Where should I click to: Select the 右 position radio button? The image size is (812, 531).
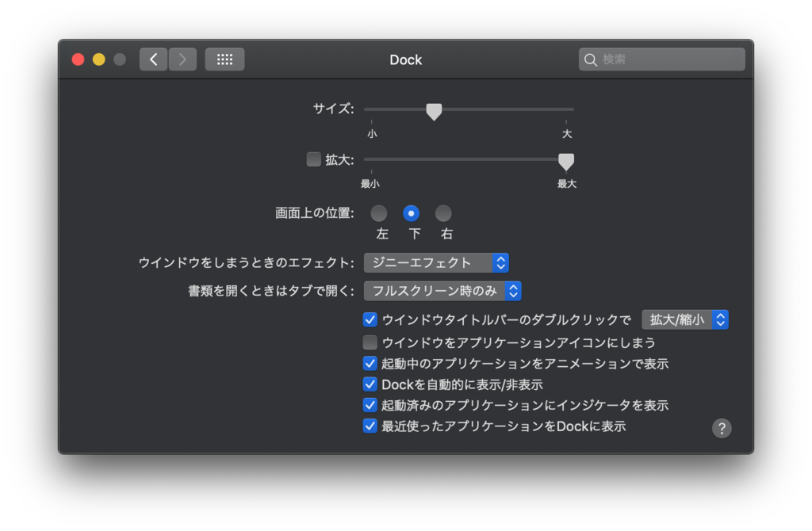tap(443, 213)
